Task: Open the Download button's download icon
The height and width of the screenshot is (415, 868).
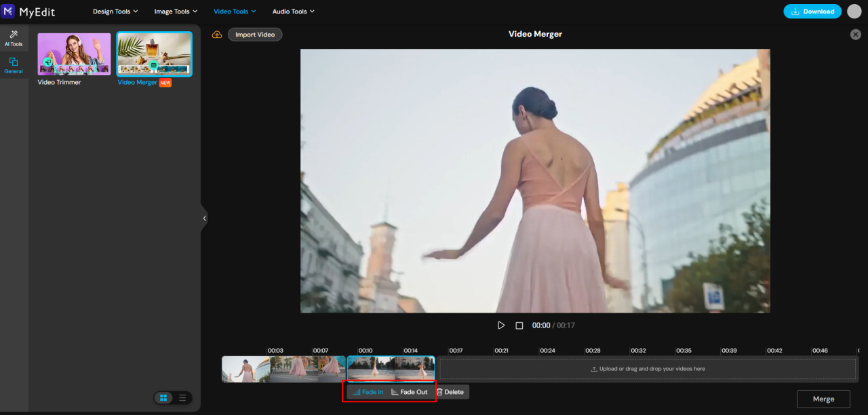Action: [795, 11]
